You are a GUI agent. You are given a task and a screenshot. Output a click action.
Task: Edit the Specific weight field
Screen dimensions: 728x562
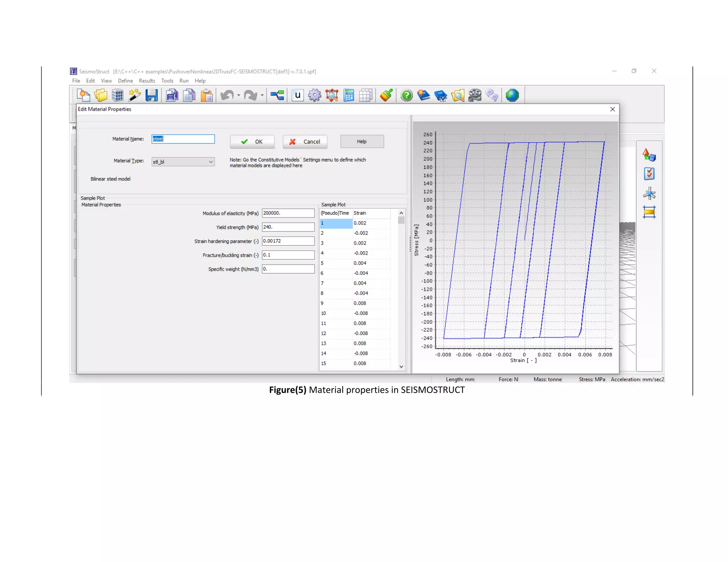[288, 269]
